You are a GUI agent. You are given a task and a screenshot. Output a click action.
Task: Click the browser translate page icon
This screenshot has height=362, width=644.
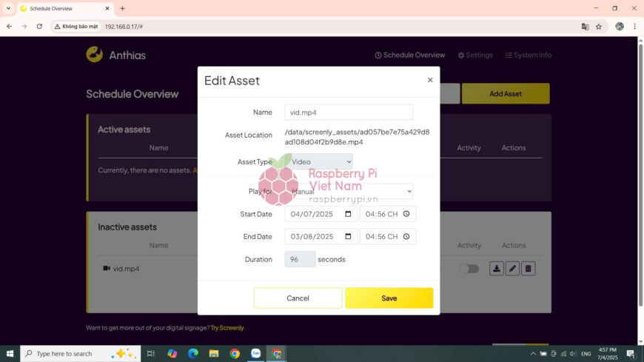tap(585, 26)
